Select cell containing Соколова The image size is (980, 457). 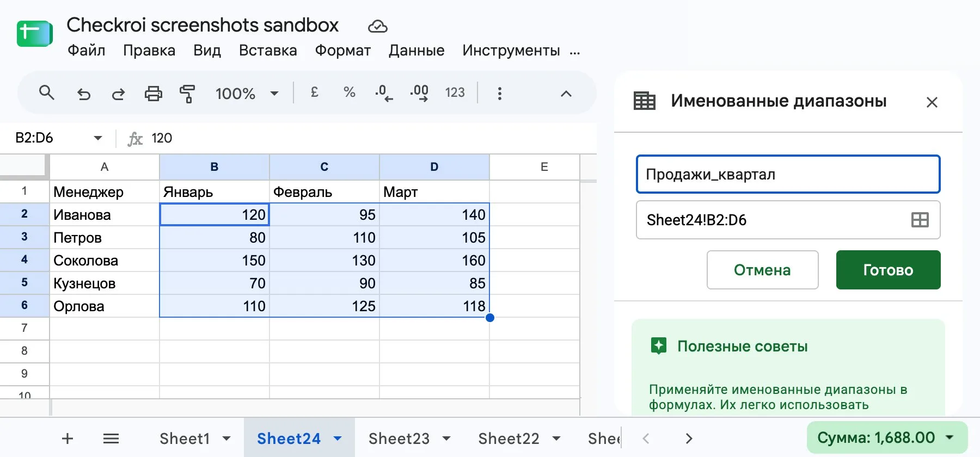105,261
